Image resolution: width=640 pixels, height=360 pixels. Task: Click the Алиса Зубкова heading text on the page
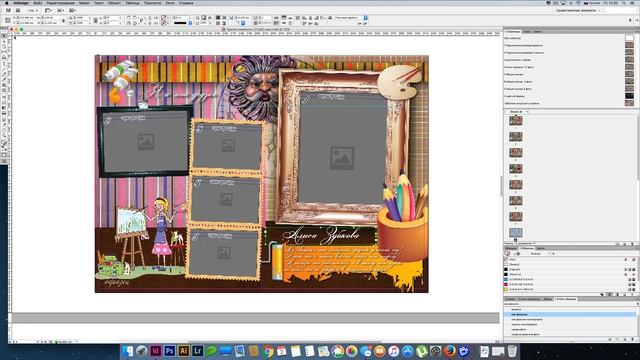[x=322, y=235]
